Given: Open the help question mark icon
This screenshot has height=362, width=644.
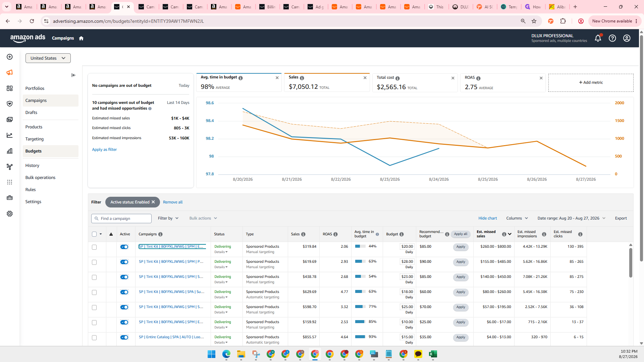Looking at the screenshot, I should [612, 38].
